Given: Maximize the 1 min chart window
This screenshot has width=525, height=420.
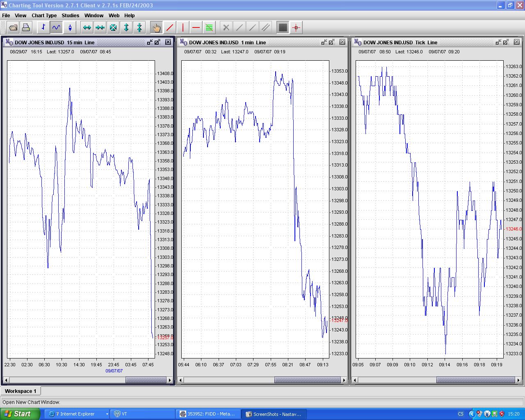Looking at the screenshot, I should point(332,42).
